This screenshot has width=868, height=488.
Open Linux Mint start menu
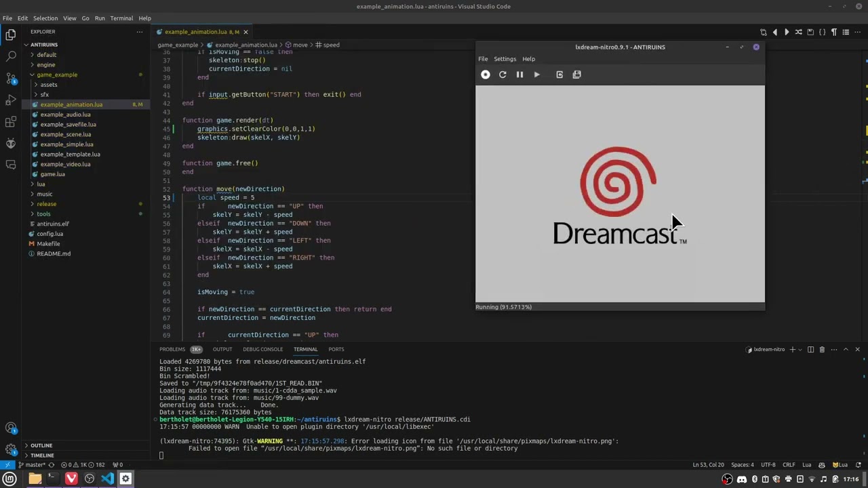[x=9, y=479]
